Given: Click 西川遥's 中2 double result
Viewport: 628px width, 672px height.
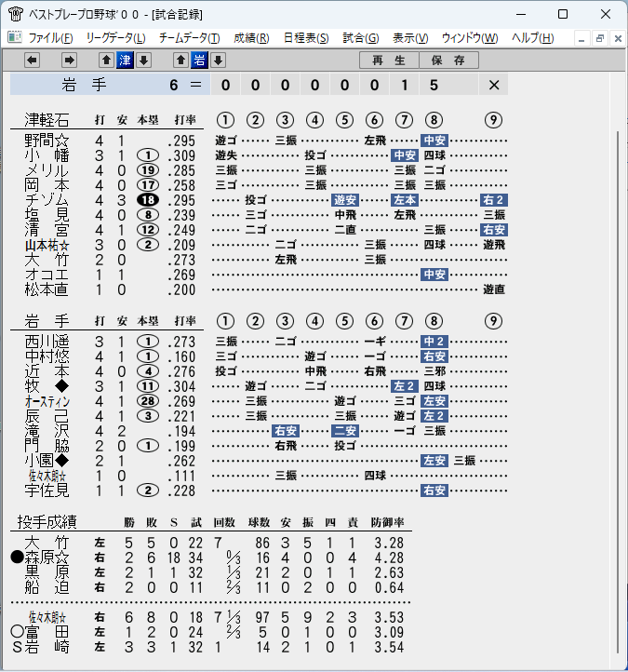Looking at the screenshot, I should (x=434, y=342).
